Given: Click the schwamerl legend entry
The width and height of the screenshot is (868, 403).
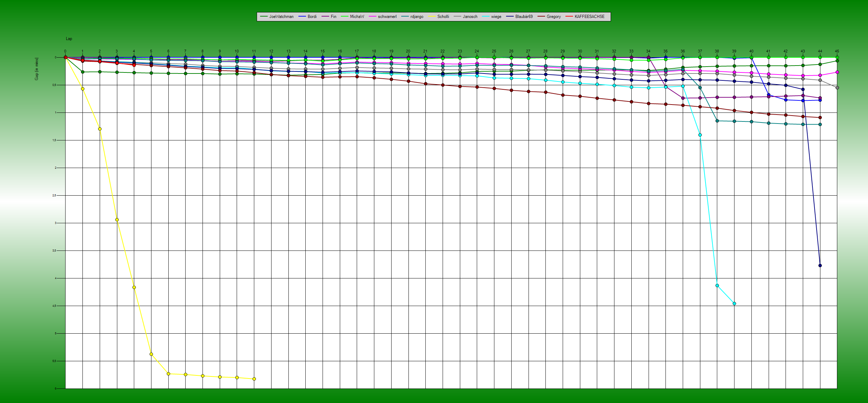Looking at the screenshot, I should pos(383,17).
